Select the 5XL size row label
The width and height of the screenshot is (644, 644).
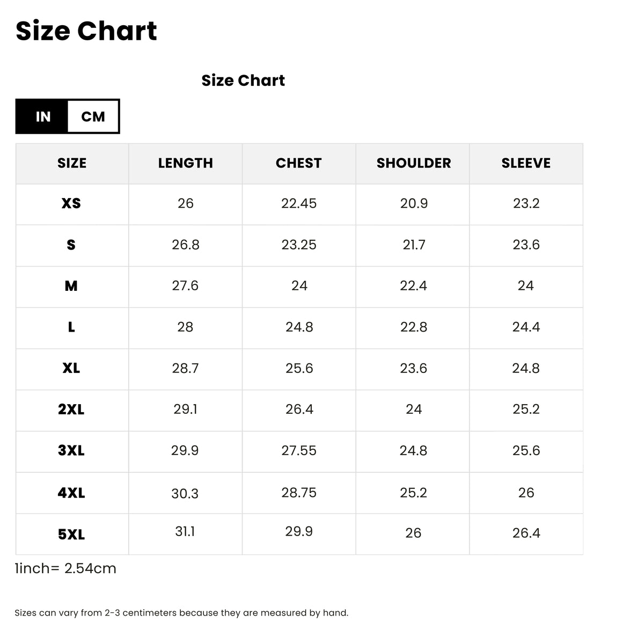point(71,535)
